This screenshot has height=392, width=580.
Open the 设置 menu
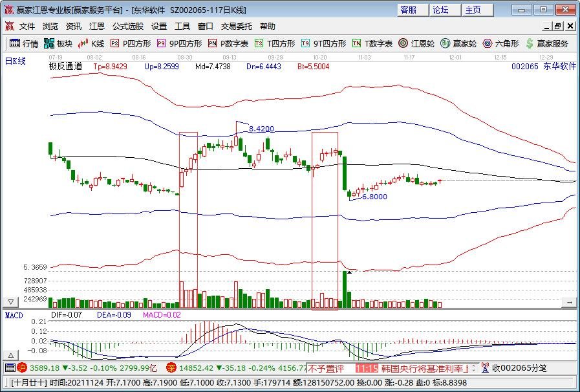[159, 27]
